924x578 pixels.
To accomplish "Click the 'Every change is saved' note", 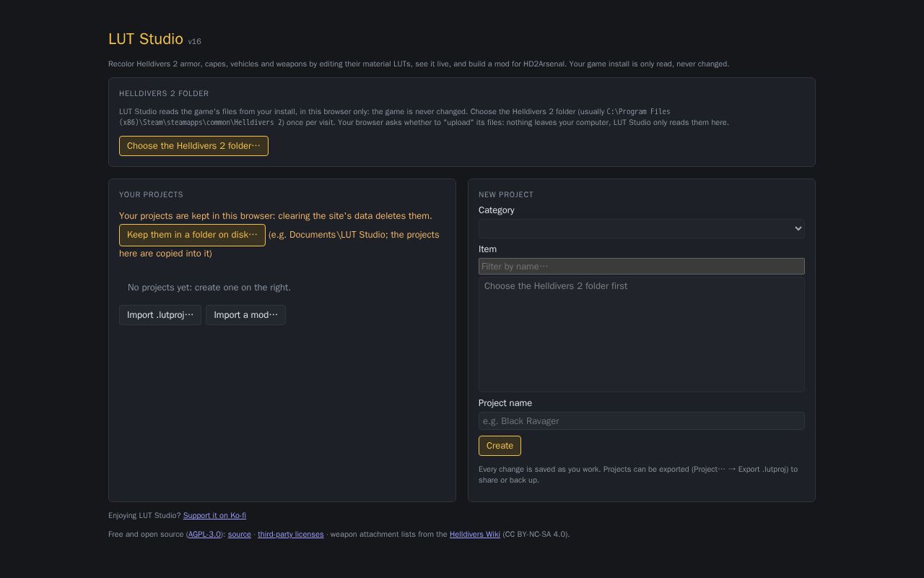I will pos(638,475).
